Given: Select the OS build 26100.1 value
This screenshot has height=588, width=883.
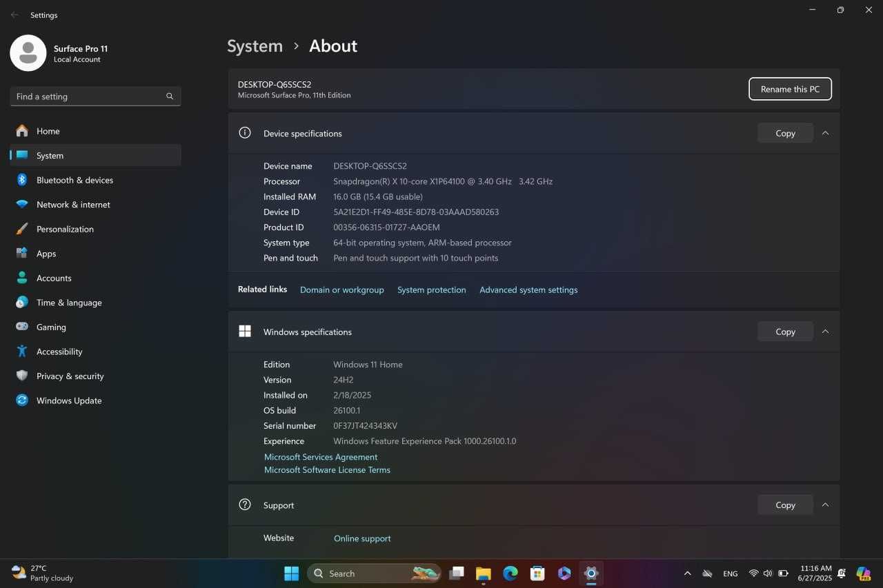Looking at the screenshot, I should coord(347,411).
